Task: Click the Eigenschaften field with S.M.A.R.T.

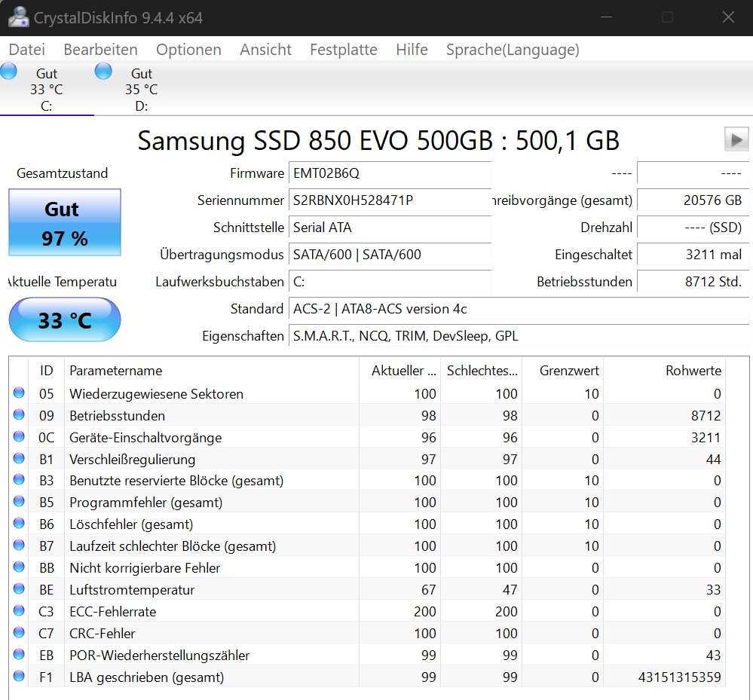Action: point(519,335)
